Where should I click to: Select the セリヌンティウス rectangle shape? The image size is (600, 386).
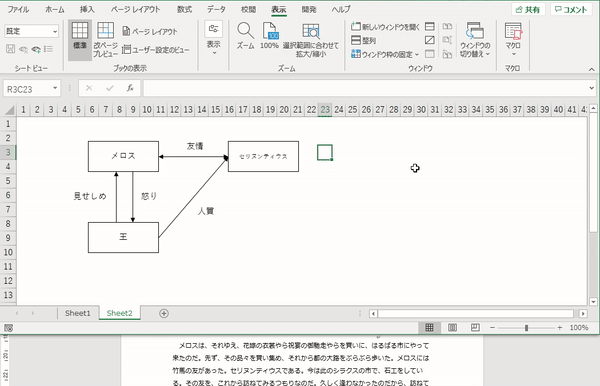coord(263,156)
